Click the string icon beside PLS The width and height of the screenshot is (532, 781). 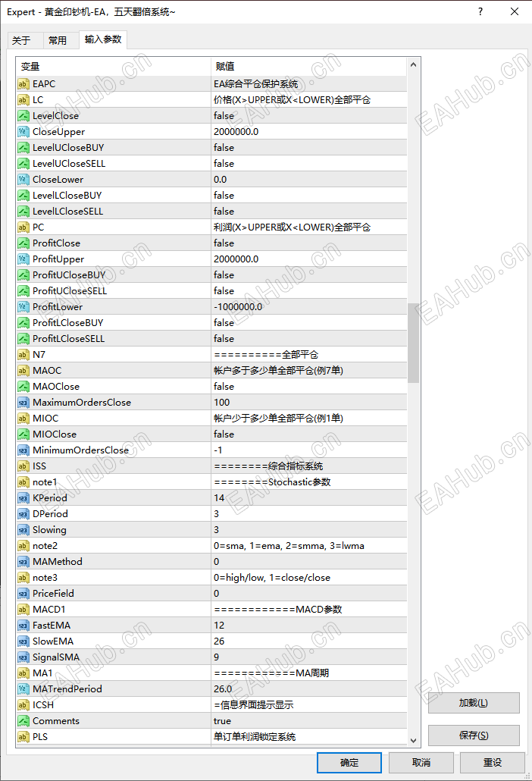[x=23, y=737]
